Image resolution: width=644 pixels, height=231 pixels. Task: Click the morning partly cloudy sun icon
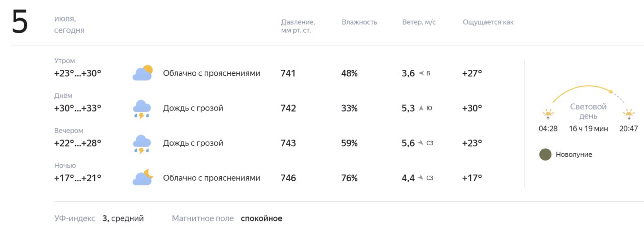(x=142, y=73)
